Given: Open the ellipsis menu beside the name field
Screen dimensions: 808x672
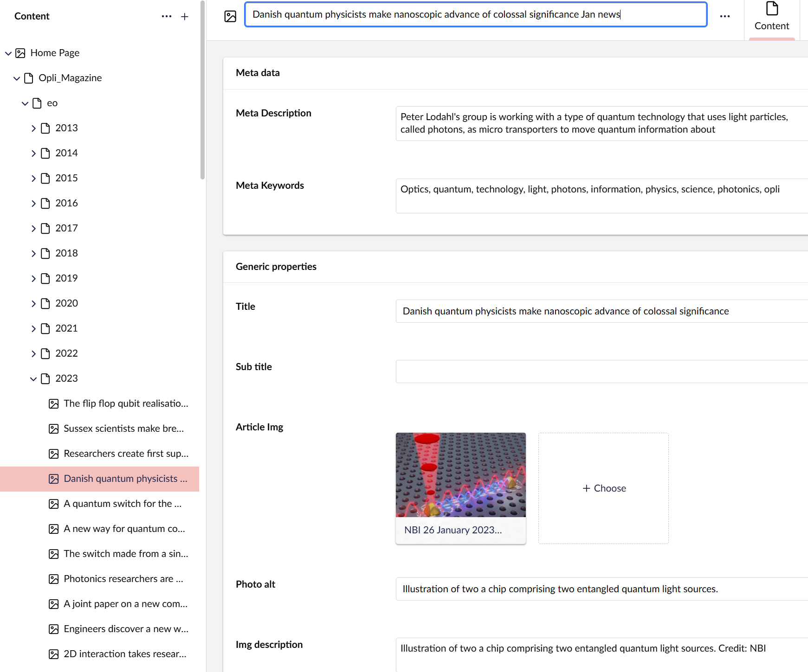Looking at the screenshot, I should 724,16.
